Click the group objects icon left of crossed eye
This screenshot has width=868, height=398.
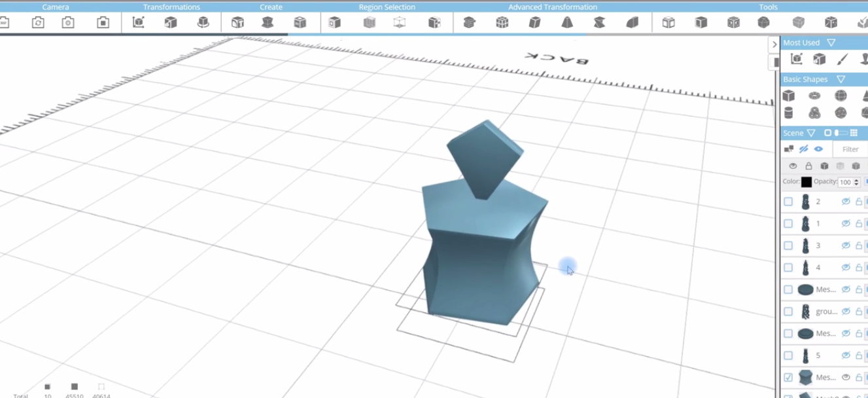pyautogui.click(x=789, y=149)
